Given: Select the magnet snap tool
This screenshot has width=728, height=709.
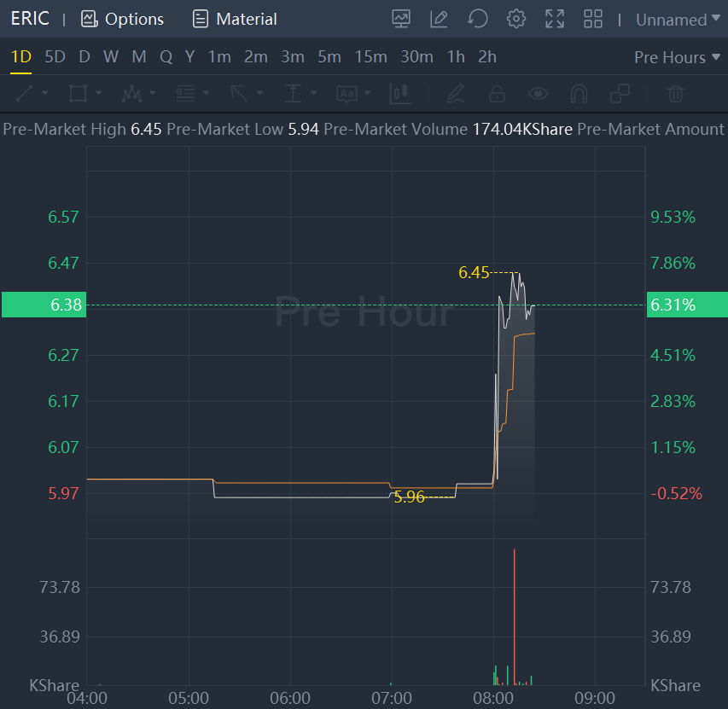Looking at the screenshot, I should 579,93.
